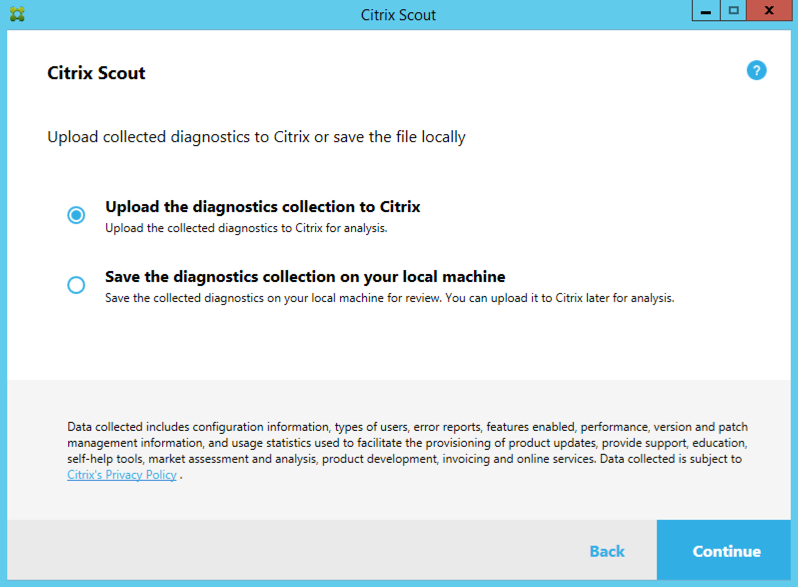Open Citrix's Privacy Policy link
The image size is (798, 587).
coord(122,474)
